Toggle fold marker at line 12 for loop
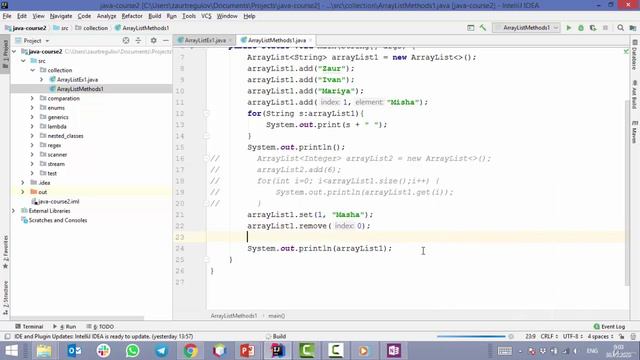The height and width of the screenshot is (360, 640). coord(207,113)
